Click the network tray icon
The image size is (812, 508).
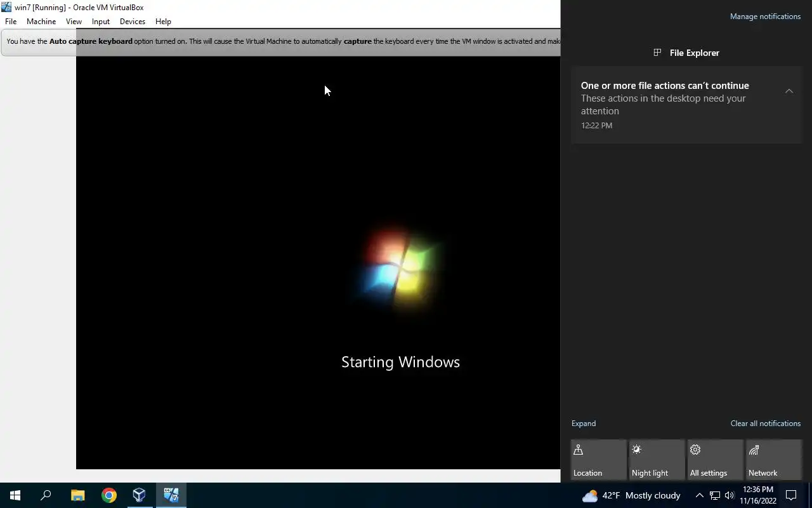point(715,495)
